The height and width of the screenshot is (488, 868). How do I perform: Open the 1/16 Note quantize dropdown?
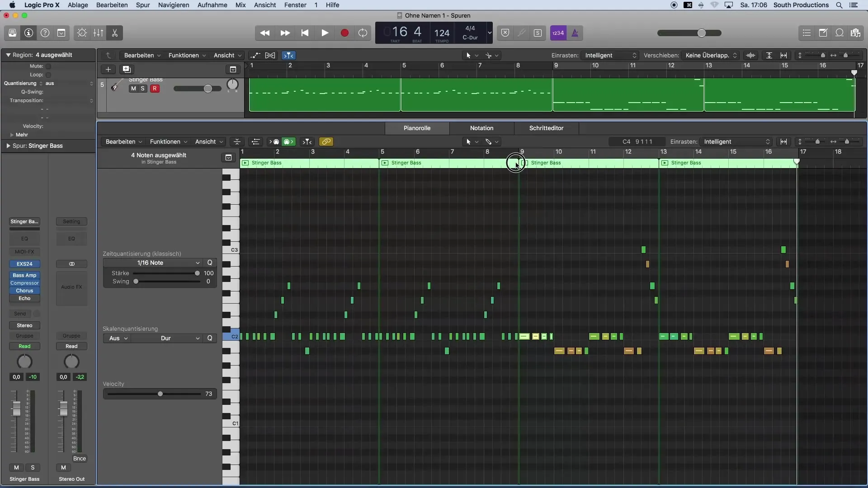point(154,263)
